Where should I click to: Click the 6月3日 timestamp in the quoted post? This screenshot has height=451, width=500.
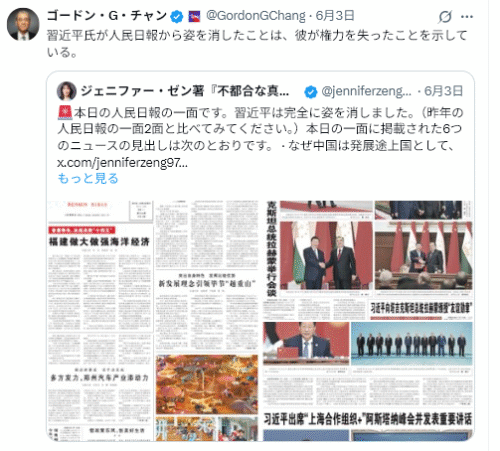tap(443, 91)
